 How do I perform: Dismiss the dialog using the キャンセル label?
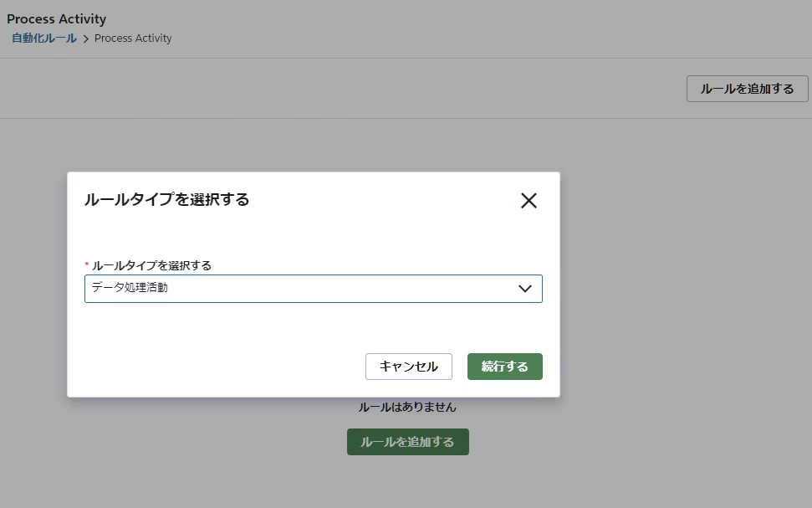[408, 367]
